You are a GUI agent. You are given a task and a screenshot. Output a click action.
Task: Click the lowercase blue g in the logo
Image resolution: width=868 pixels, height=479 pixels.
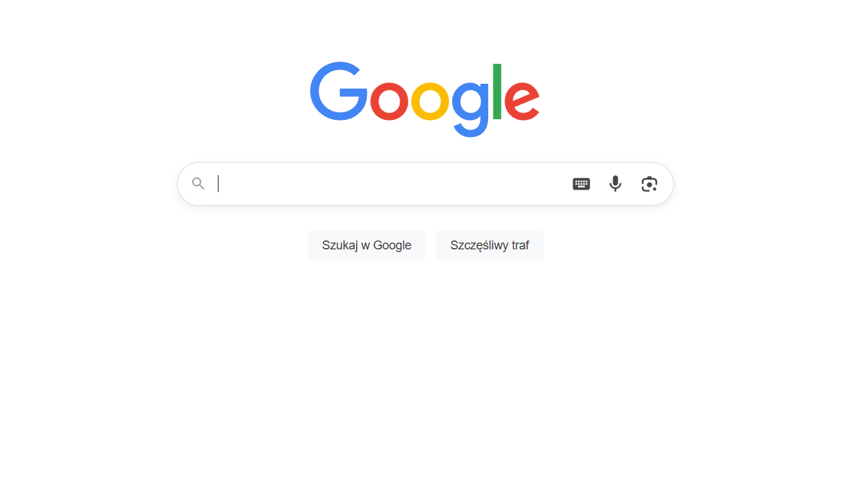[470, 108]
